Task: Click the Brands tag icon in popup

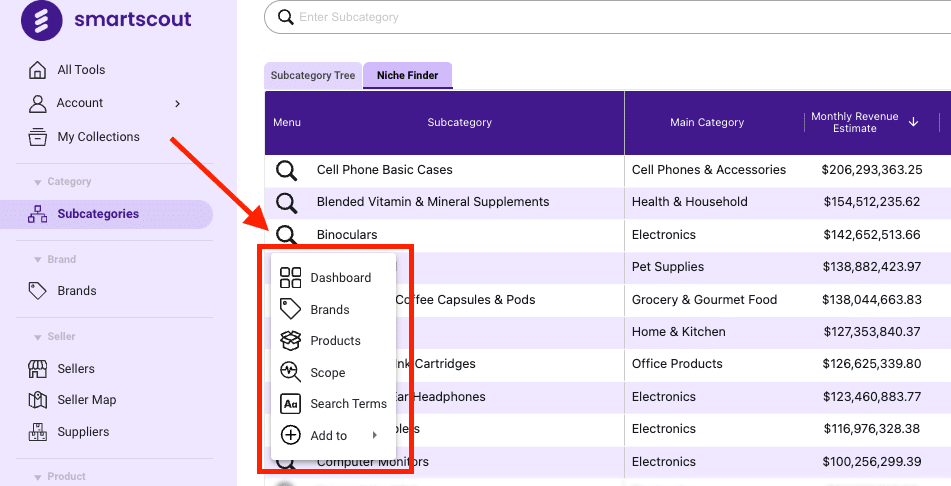Action: tap(291, 309)
